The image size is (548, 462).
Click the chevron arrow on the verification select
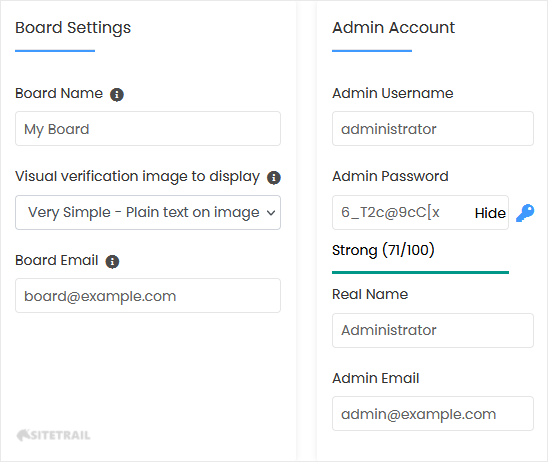[x=271, y=212]
